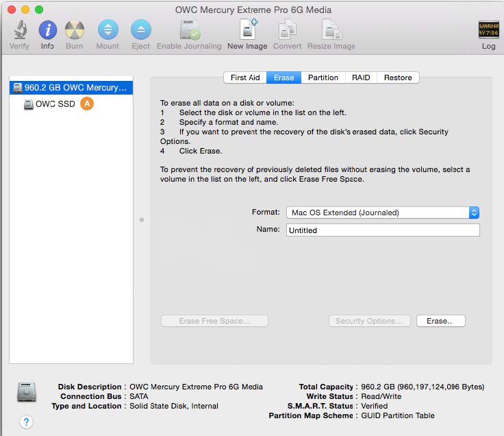
Task: Click the yellow minimize window button
Action: [25, 10]
